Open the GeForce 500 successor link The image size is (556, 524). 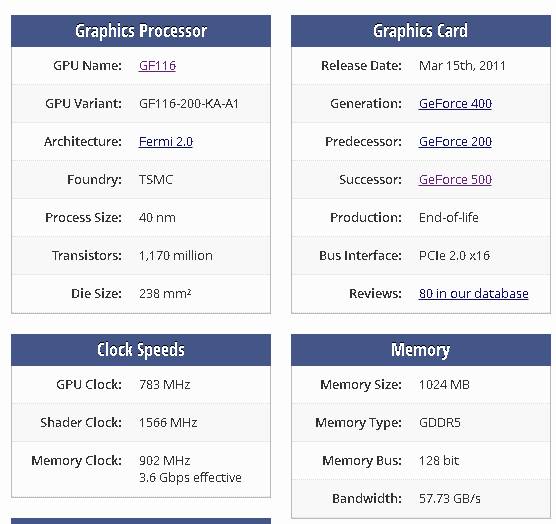pyautogui.click(x=455, y=179)
